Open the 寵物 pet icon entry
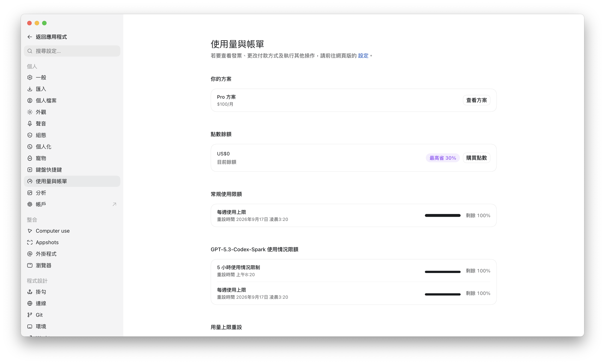605x364 pixels. coord(30,158)
